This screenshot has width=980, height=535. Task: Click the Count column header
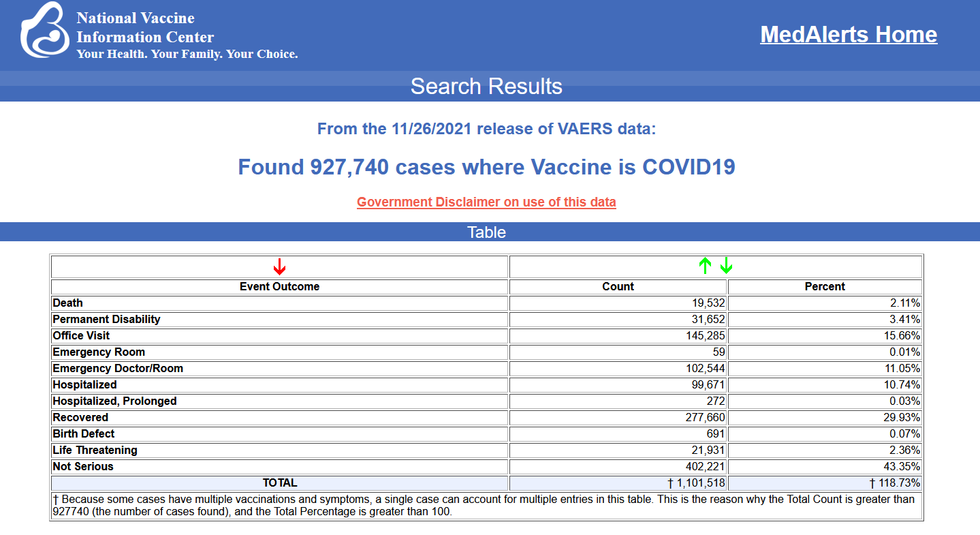tap(618, 286)
